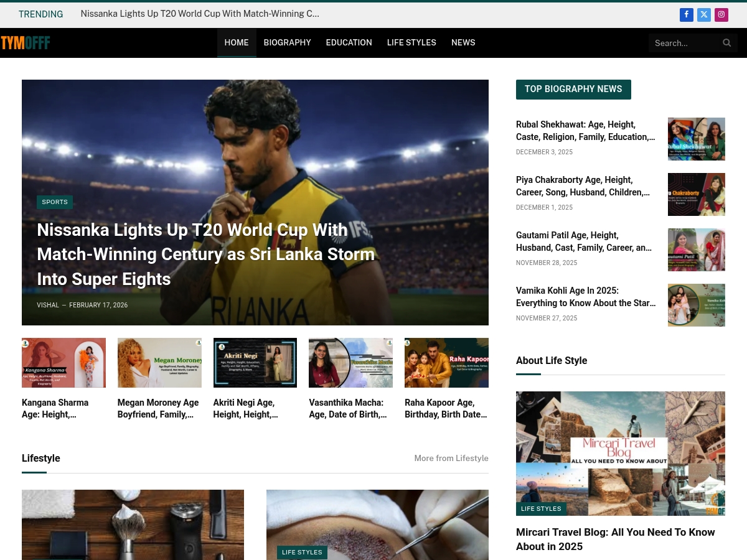This screenshot has width=747, height=560.
Task: Click inside the Search input field
Action: pos(685,43)
